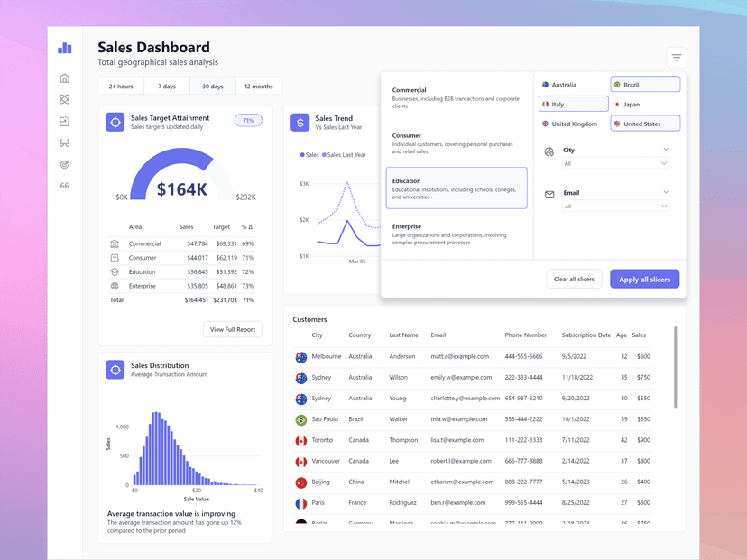
Task: Click the dollar icon on Sales Trend card
Action: coord(300,122)
